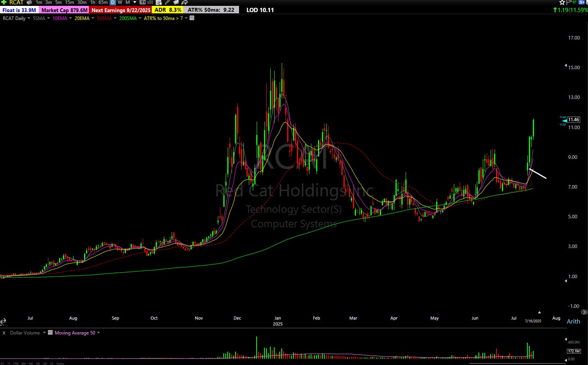Viewport: 588px width, 365px height.
Task: Click the 7/16/2025 date marker on time axis
Action: pos(533,321)
